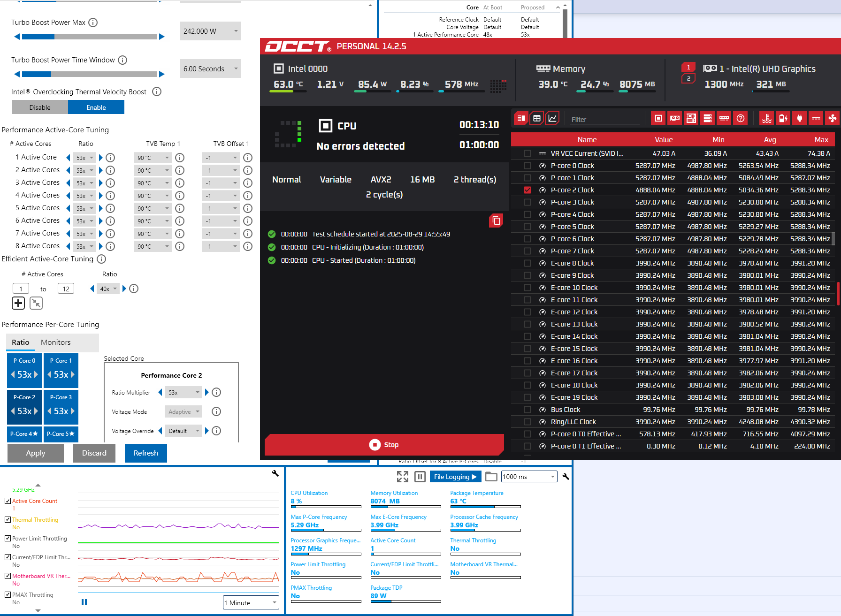Sort the OCCT table by Value column

coord(664,140)
